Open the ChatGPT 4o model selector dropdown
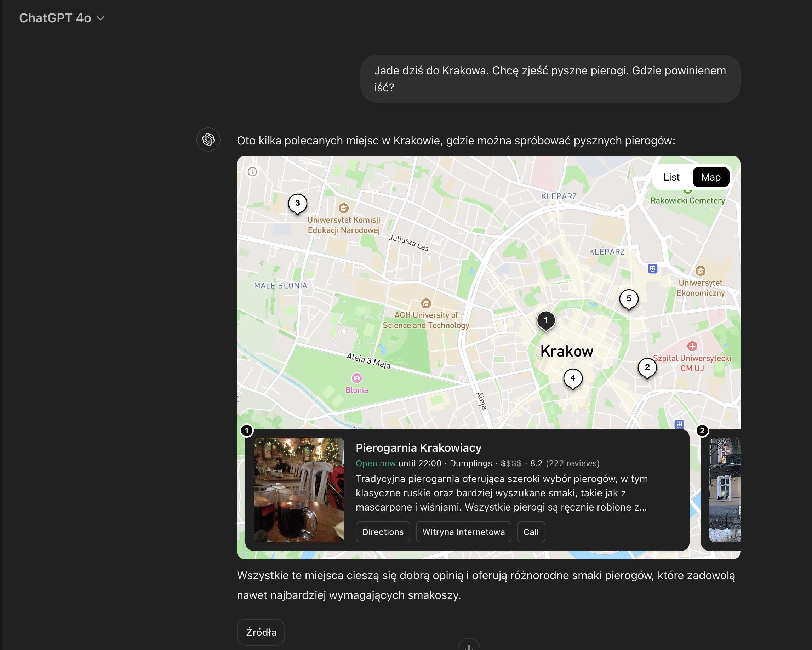The height and width of the screenshot is (650, 812). (x=61, y=18)
